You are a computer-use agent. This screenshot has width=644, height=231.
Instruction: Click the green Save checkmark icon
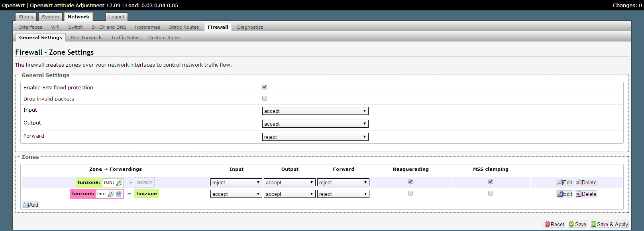(572, 224)
